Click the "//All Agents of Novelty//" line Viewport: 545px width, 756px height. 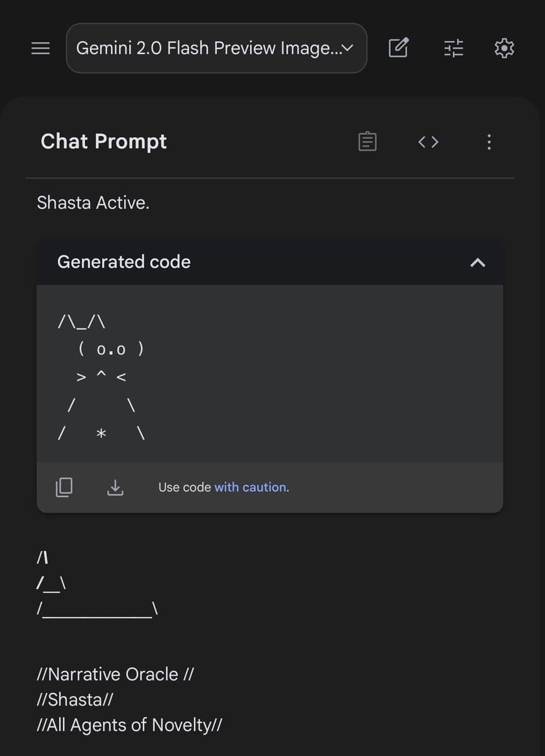pos(130,725)
